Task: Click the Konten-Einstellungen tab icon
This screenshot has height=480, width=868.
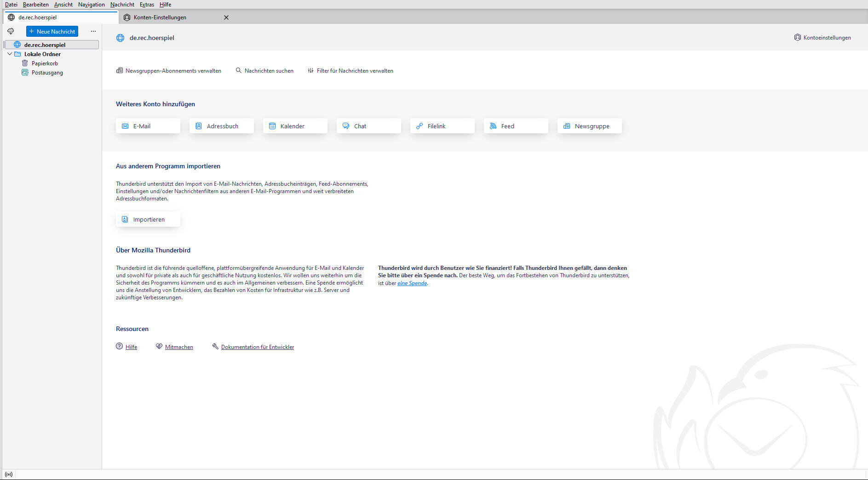Action: click(127, 17)
